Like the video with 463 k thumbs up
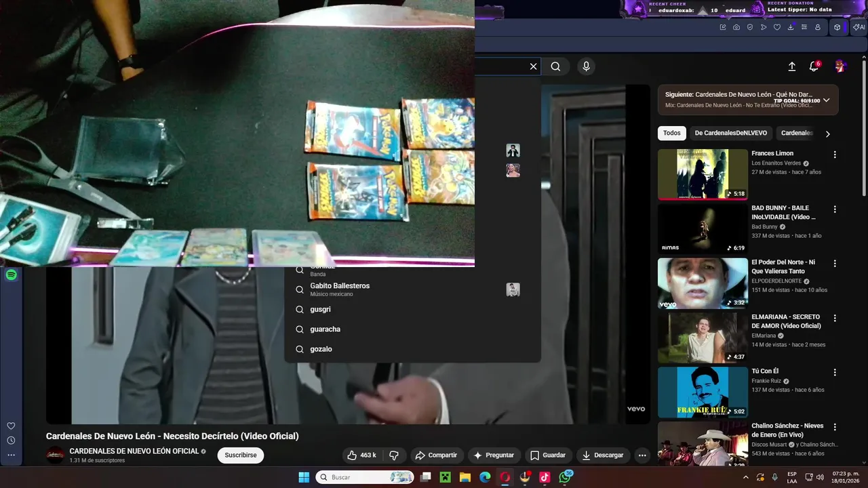The width and height of the screenshot is (868, 488). click(361, 455)
